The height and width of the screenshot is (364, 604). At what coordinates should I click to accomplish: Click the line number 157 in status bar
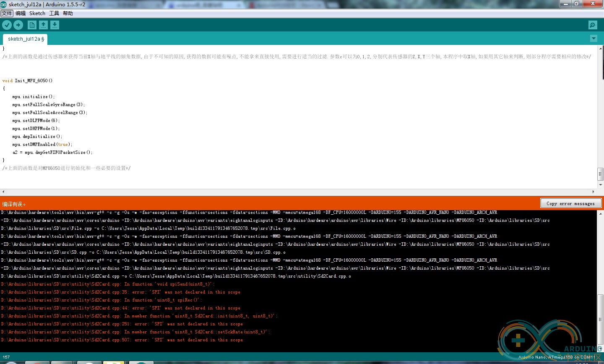6,357
